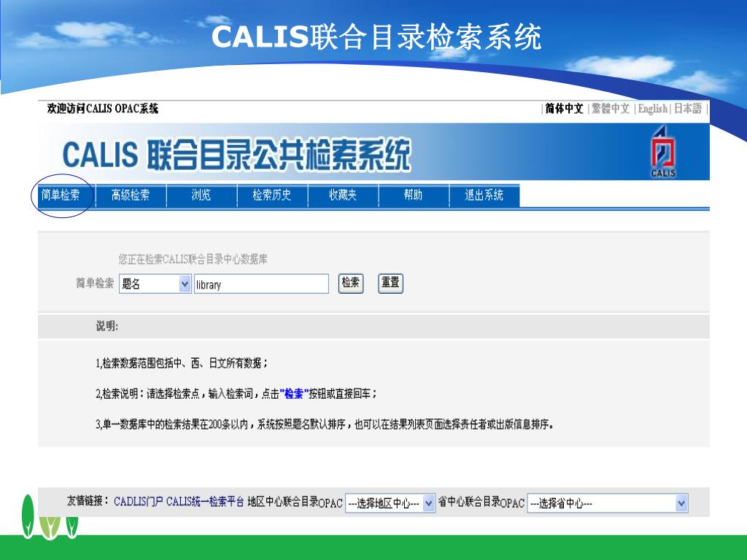Switch language to 日本語
This screenshot has height=560, width=747.
point(687,109)
